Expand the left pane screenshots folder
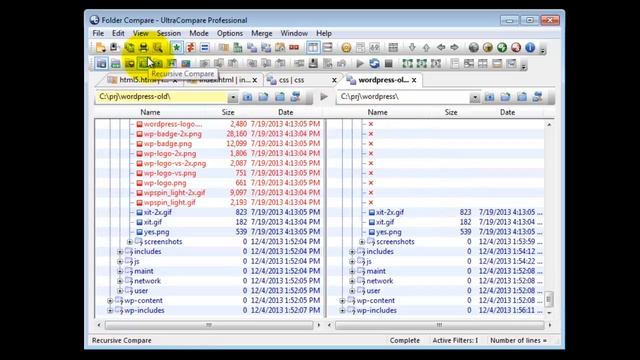The image size is (640, 360). 130,242
